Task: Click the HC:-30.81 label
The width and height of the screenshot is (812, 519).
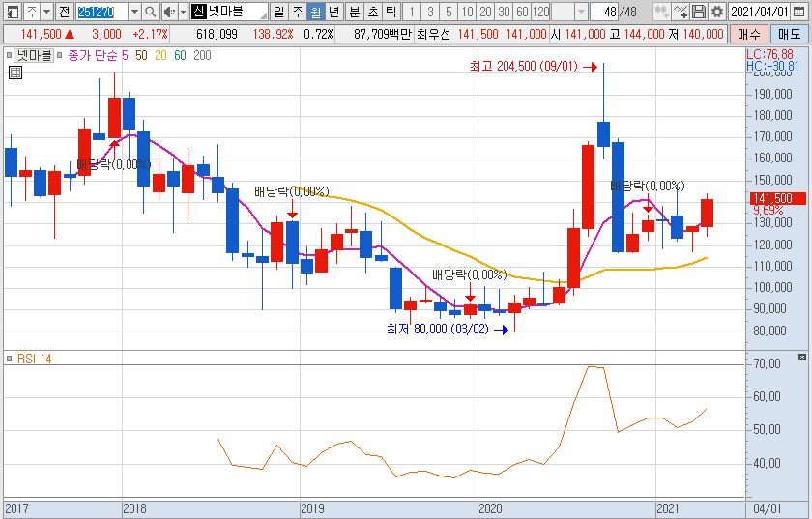Action: tap(772, 66)
